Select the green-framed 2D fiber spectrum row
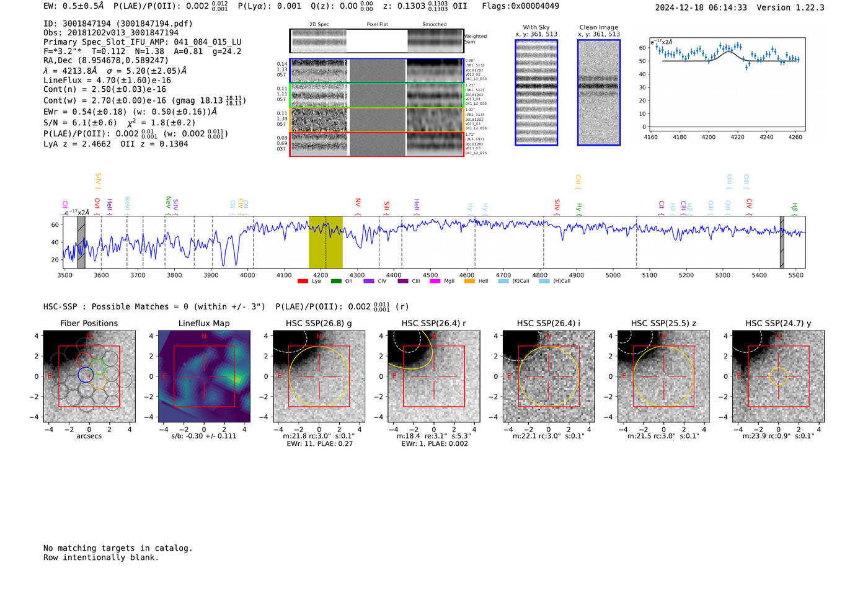Screen dimensions: 868x591 [376, 96]
